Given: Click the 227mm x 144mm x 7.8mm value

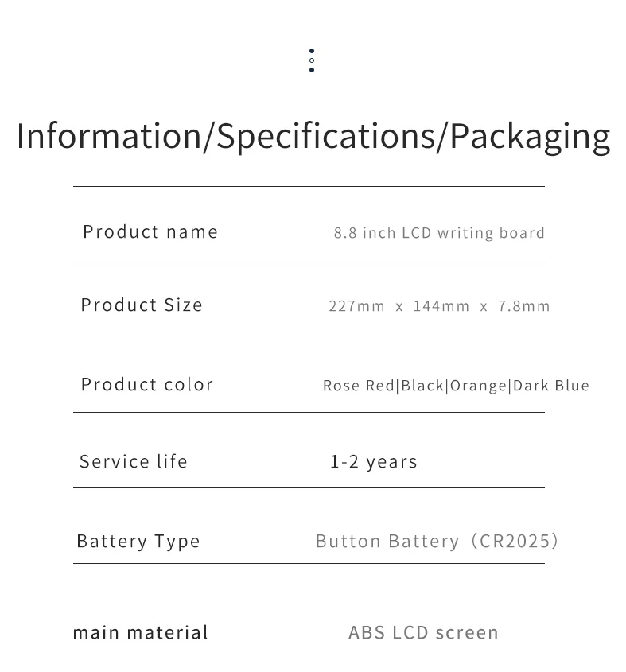Looking at the screenshot, I should click(439, 306).
